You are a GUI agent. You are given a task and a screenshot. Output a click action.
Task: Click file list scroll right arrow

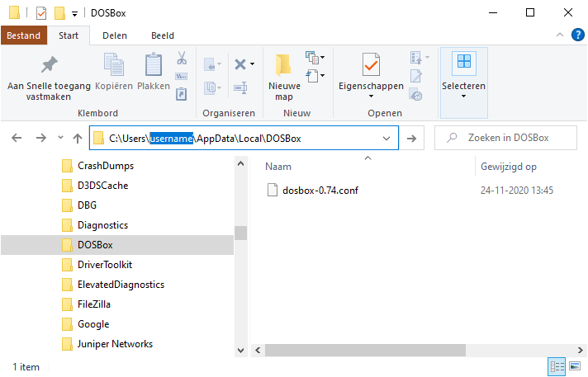tap(580, 351)
